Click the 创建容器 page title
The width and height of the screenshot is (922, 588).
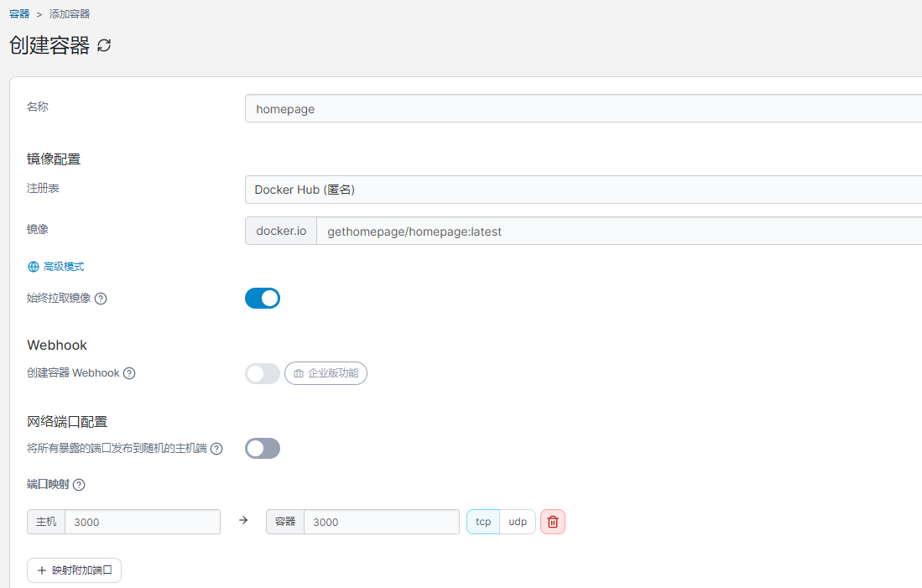pyautogui.click(x=49, y=45)
